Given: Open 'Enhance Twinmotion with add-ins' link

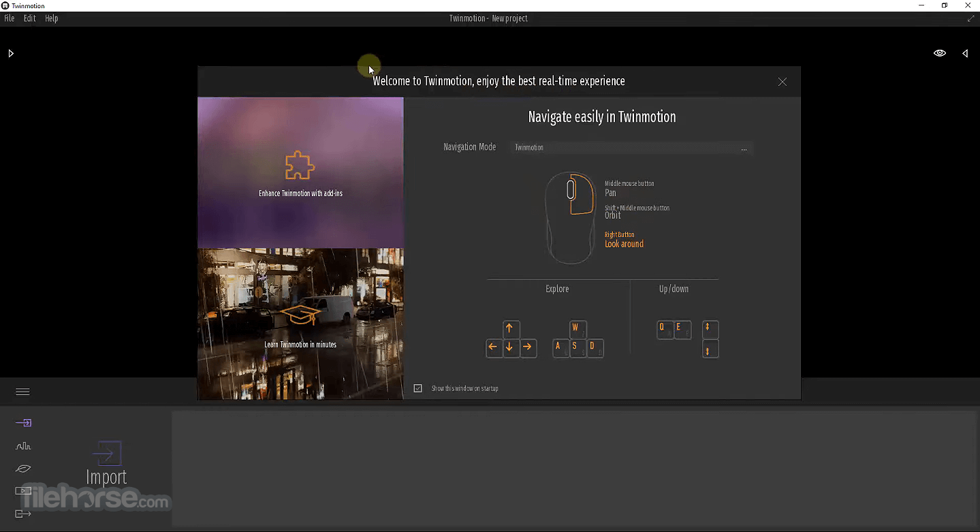Looking at the screenshot, I should (x=300, y=193).
